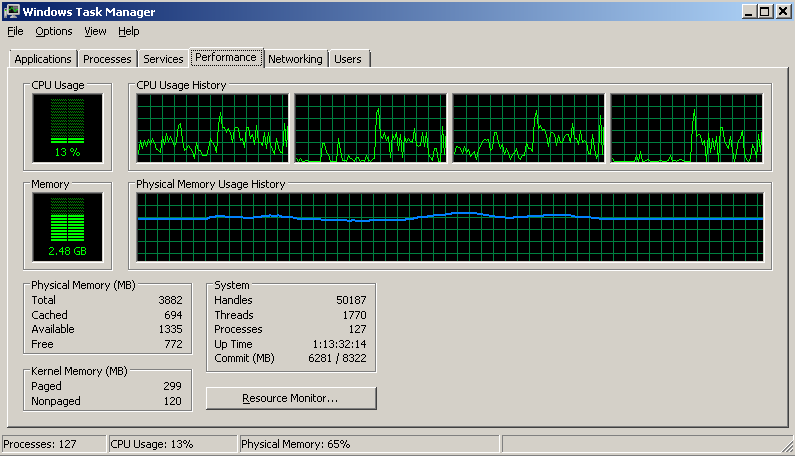
Task: Click the Available memory value 1335
Action: [170, 329]
